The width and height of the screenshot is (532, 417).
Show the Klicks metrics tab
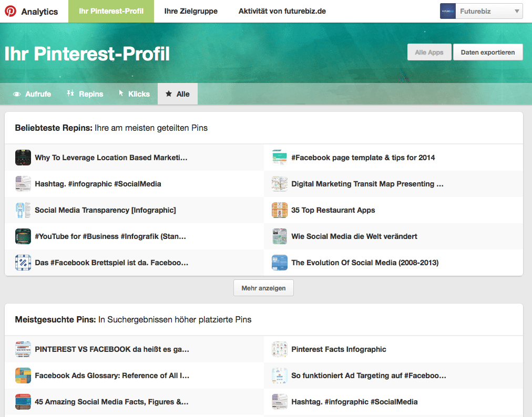[x=135, y=94]
